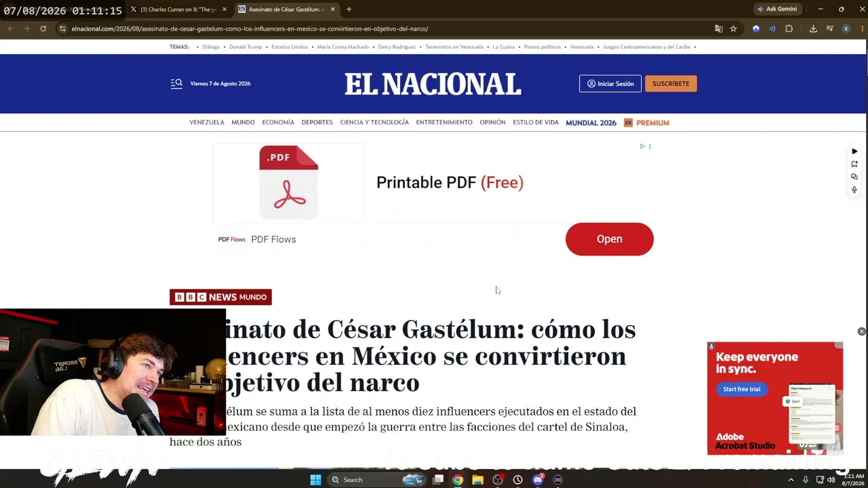Open the El Nacional menu and search icon
The image size is (868, 488).
[x=176, y=83]
